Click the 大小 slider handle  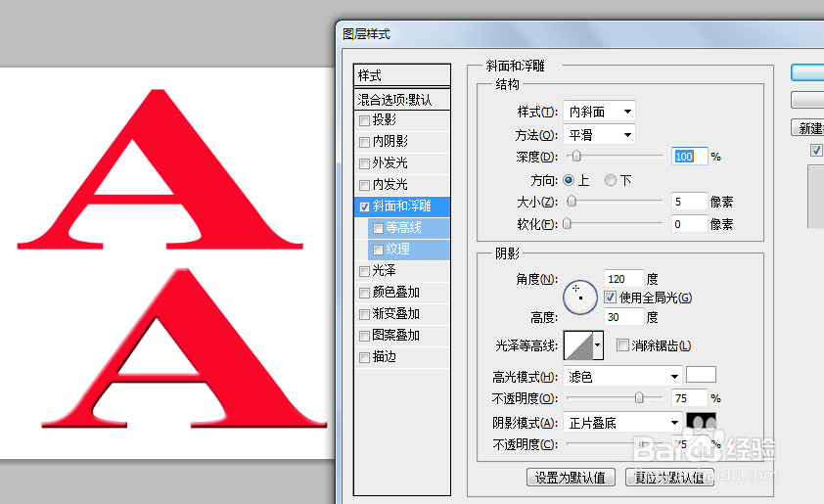[x=572, y=202]
